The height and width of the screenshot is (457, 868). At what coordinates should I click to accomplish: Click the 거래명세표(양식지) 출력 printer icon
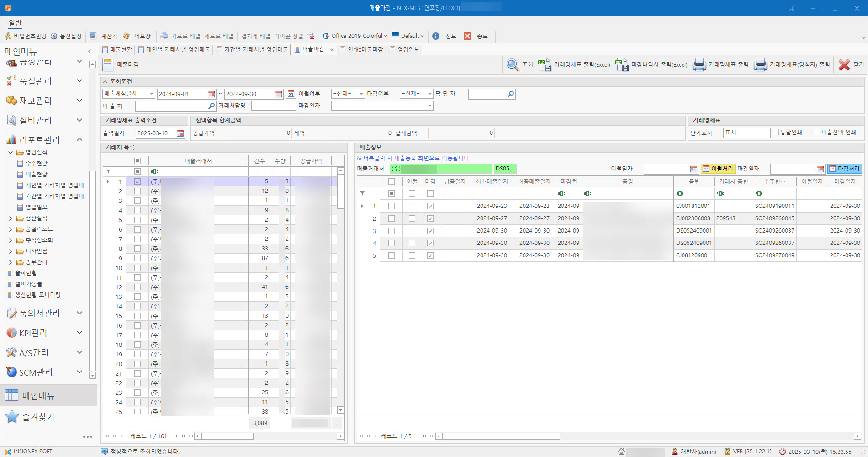pyautogui.click(x=760, y=65)
